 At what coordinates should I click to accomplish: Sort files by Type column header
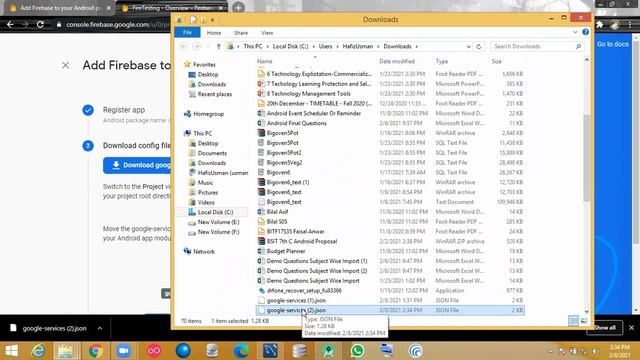coord(442,61)
